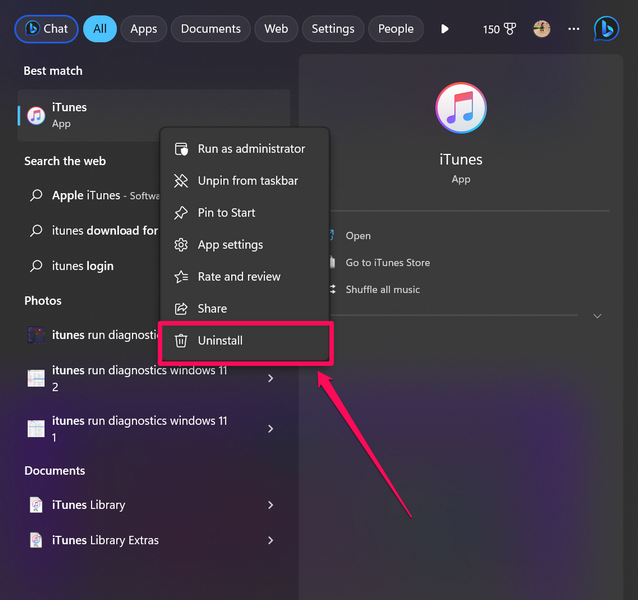Click the play arrow to show more filters

point(445,29)
